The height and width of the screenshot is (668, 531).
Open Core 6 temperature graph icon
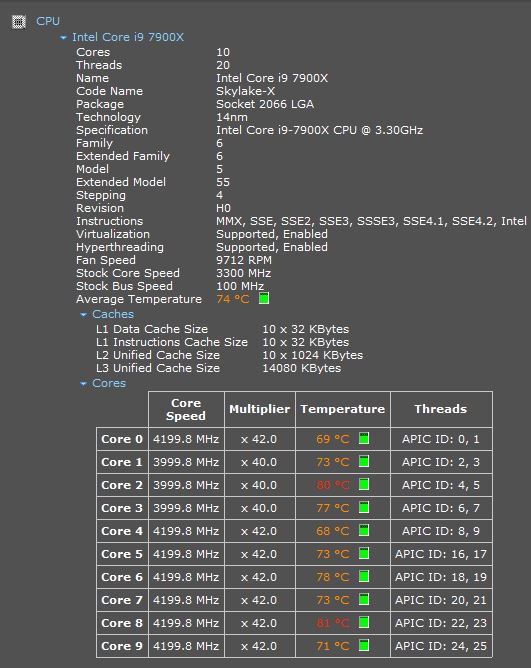coord(364,576)
